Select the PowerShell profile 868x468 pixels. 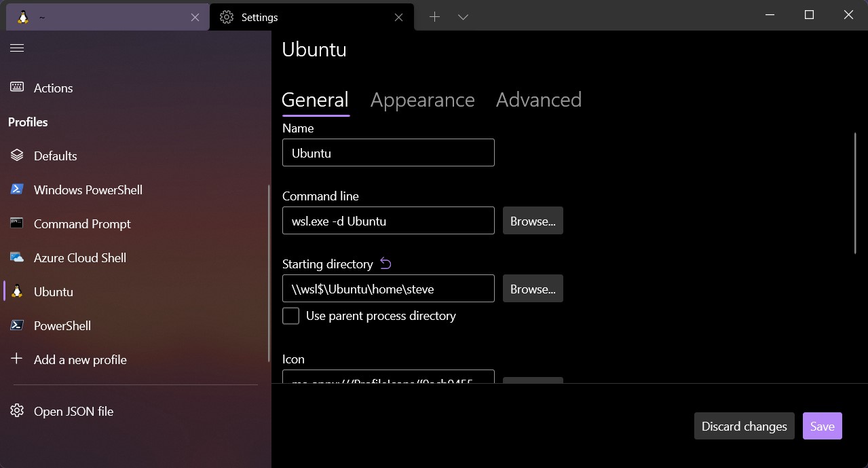[x=136, y=325]
